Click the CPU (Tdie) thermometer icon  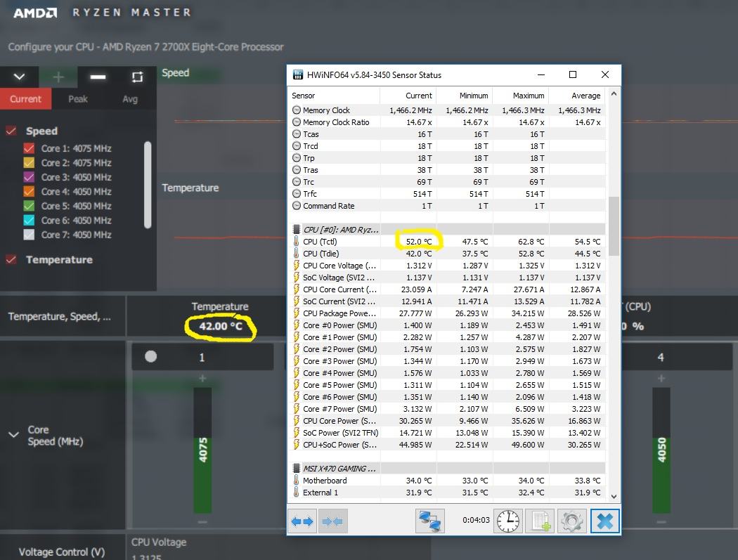coord(296,253)
